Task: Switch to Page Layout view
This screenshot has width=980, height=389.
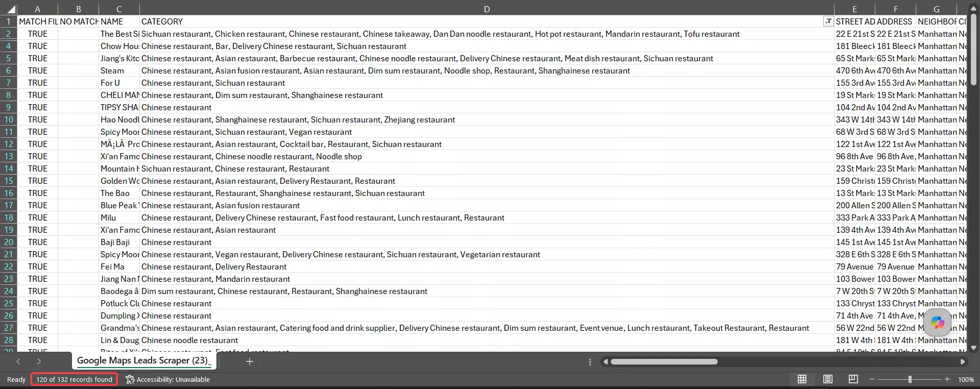Action: pyautogui.click(x=828, y=379)
